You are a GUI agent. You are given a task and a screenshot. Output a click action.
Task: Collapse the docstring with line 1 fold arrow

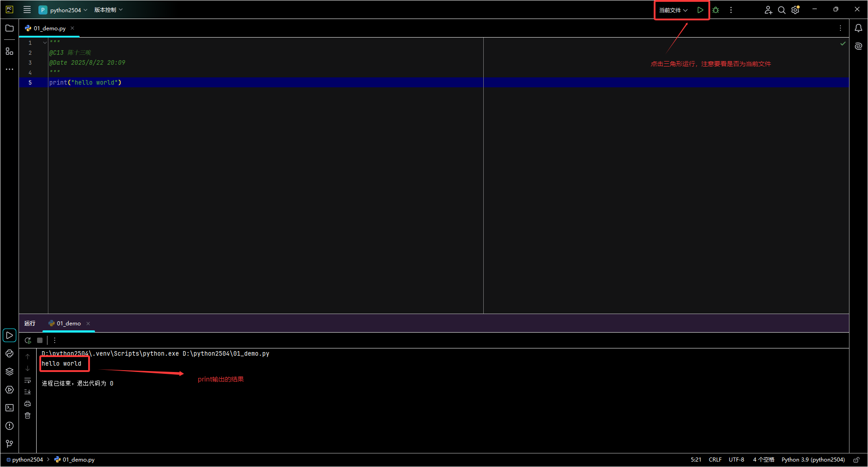[44, 42]
